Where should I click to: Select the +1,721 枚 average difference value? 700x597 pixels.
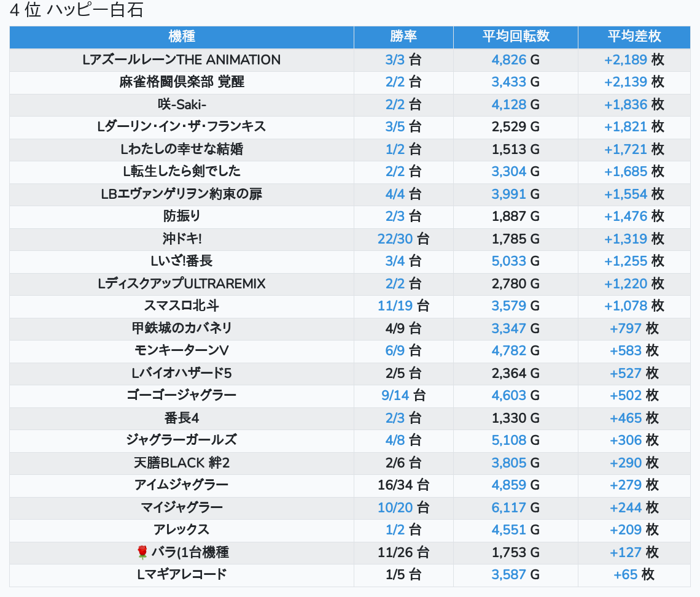(x=634, y=149)
